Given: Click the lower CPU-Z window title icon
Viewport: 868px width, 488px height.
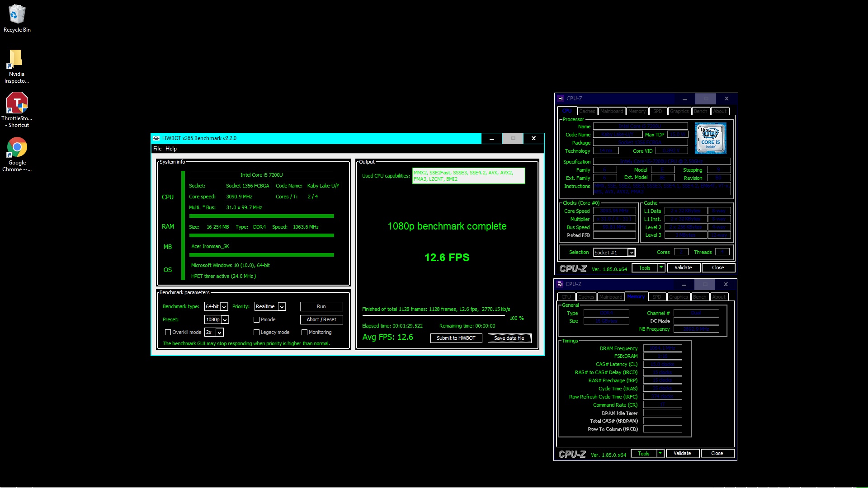Looking at the screenshot, I should (x=560, y=284).
